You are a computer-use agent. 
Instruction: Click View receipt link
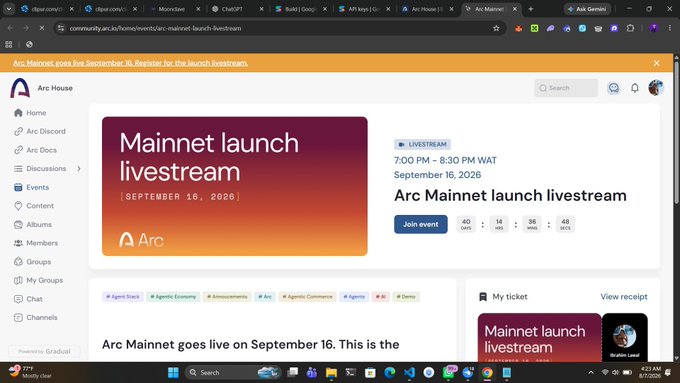pyautogui.click(x=624, y=297)
